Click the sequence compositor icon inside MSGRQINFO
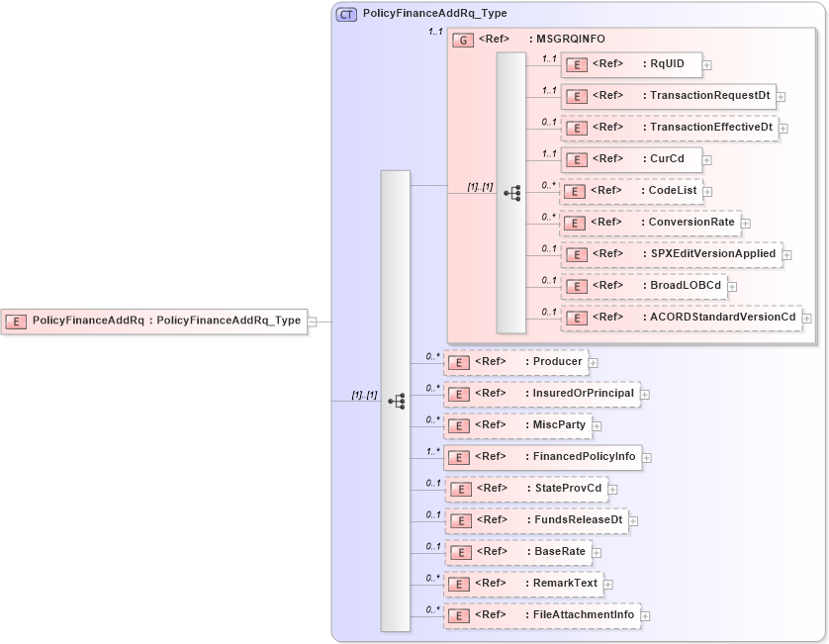The width and height of the screenshot is (829, 644). (512, 192)
